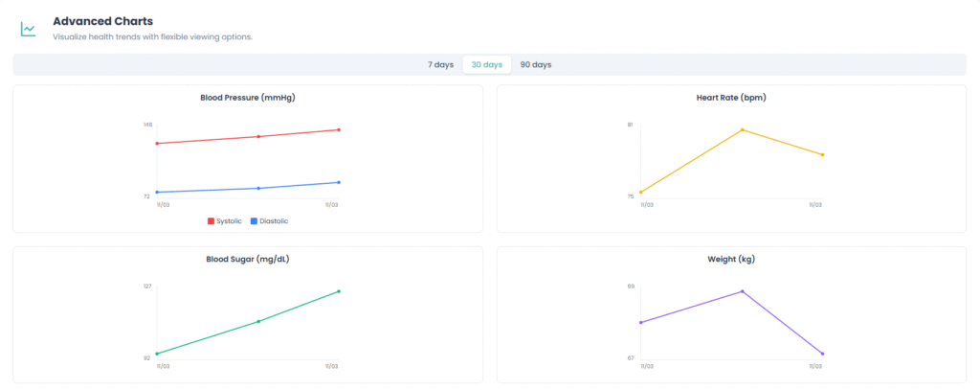Click the Blood Pressure (mmHg) chart title
This screenshot has width=980, height=390.
click(247, 98)
